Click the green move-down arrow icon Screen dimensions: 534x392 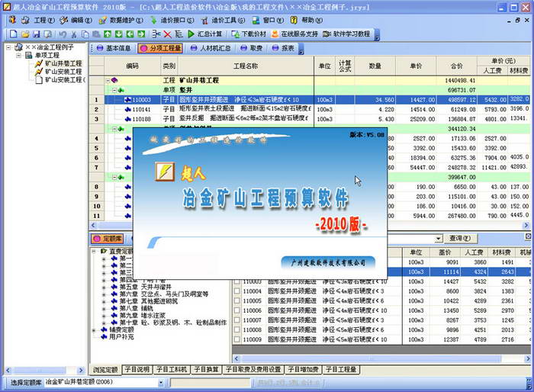pos(118,34)
